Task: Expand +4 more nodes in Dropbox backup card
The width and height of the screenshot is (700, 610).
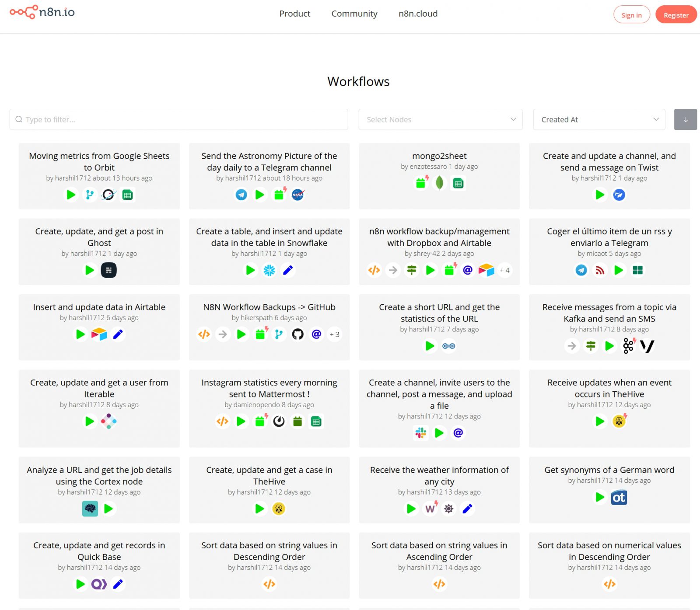Action: [504, 270]
